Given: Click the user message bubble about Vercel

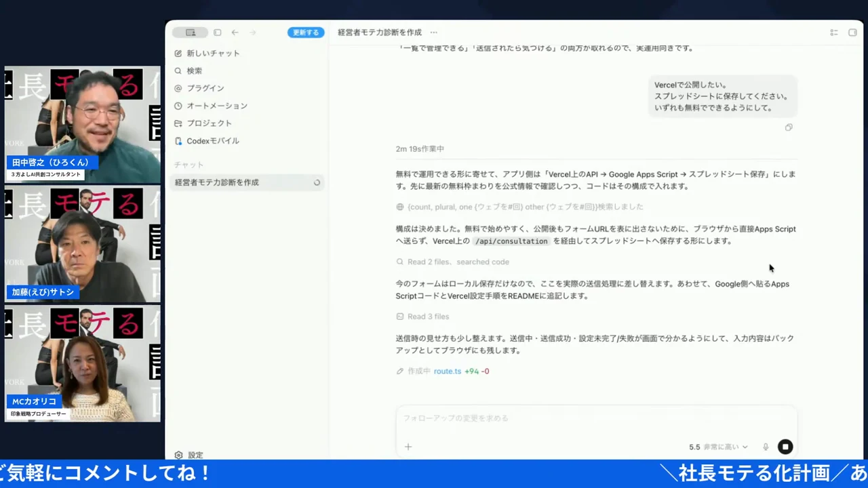Looking at the screenshot, I should [x=722, y=96].
